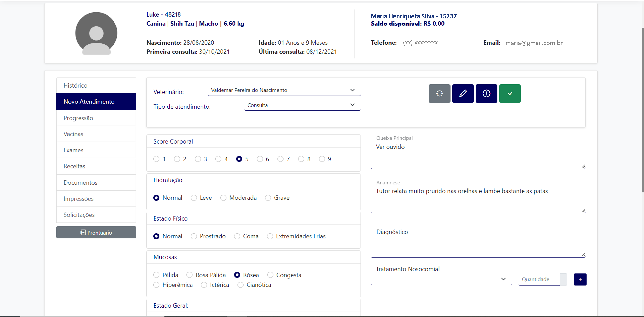Open the Vacinas section

(x=96, y=134)
